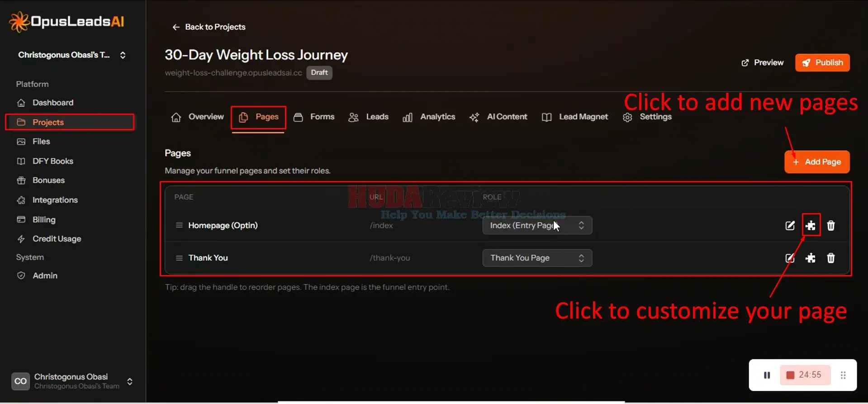Switch to the Forms tab

pos(314,117)
